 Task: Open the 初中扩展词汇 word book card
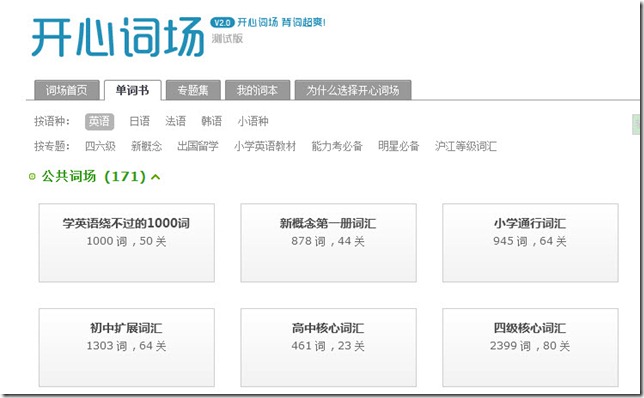tap(126, 347)
